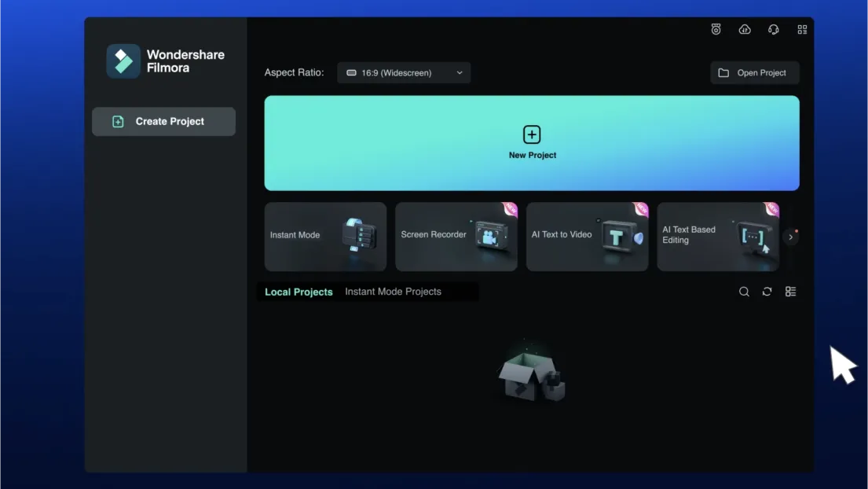Click the medal rewards icon at top
Viewport: 868px width, 489px height.
click(716, 29)
